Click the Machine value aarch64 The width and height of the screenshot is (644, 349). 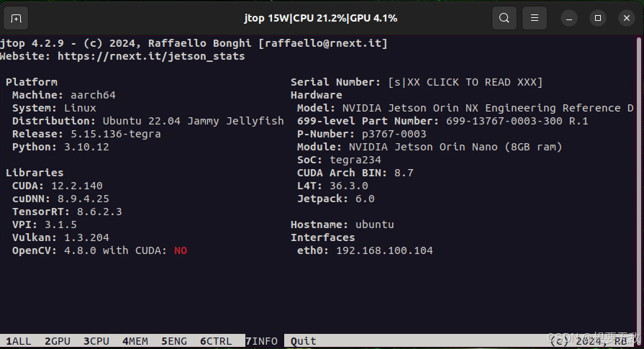click(94, 95)
